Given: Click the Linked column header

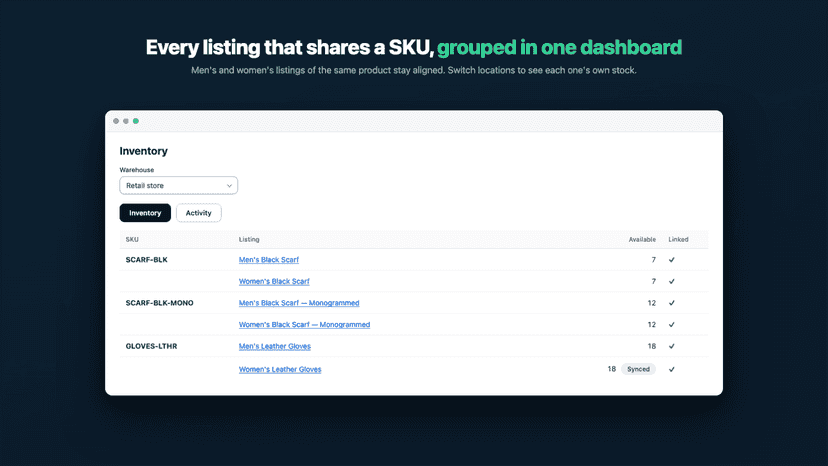Looking at the screenshot, I should [x=679, y=239].
